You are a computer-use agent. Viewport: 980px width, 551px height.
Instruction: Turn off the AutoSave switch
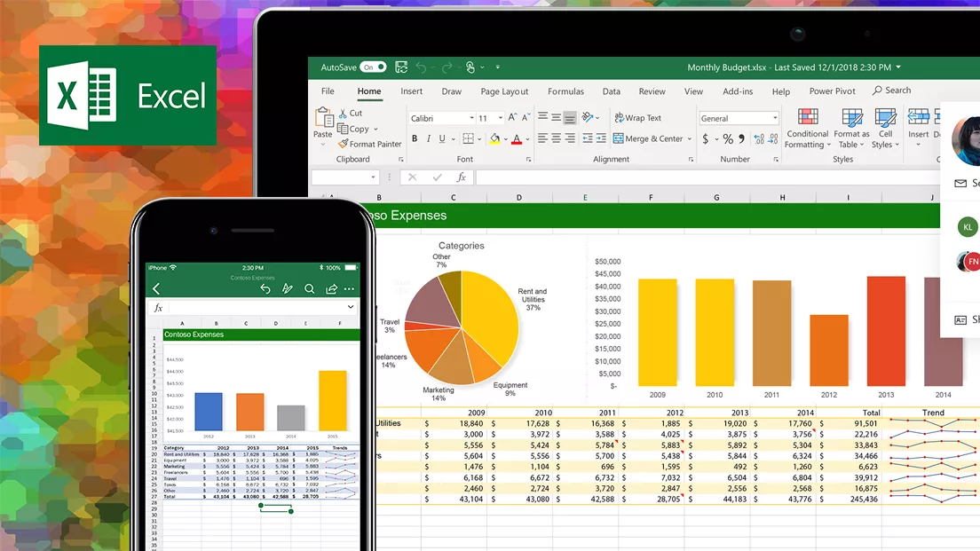373,67
